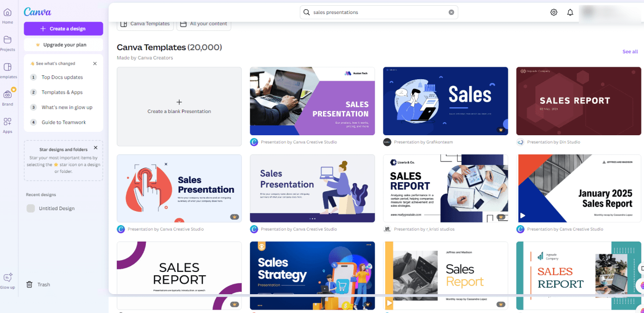Open the Templates sidebar icon
The height and width of the screenshot is (313, 644).
pos(7,67)
